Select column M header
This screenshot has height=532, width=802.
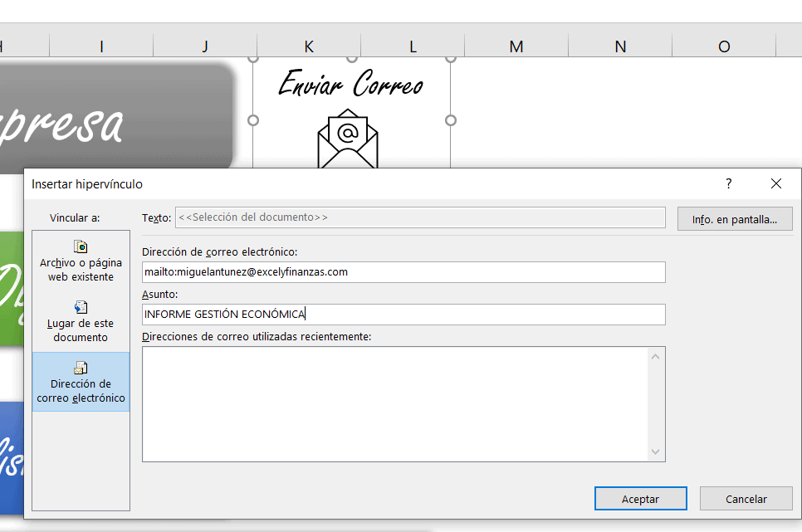(x=516, y=46)
